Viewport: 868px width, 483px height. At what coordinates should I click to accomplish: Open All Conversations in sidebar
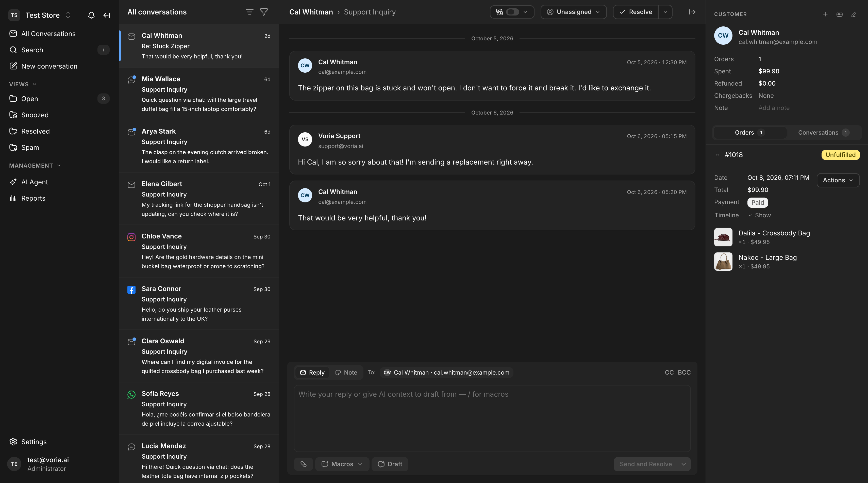click(59, 34)
